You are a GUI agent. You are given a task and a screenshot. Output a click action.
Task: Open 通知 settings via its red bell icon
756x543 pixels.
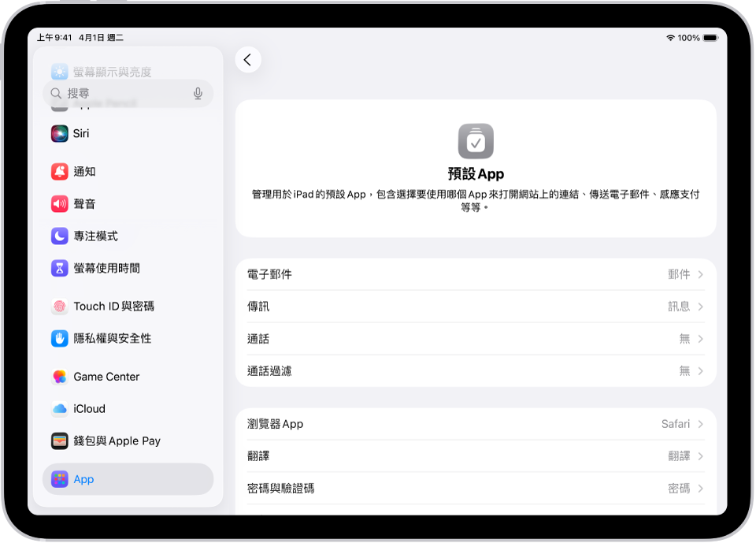pos(59,172)
